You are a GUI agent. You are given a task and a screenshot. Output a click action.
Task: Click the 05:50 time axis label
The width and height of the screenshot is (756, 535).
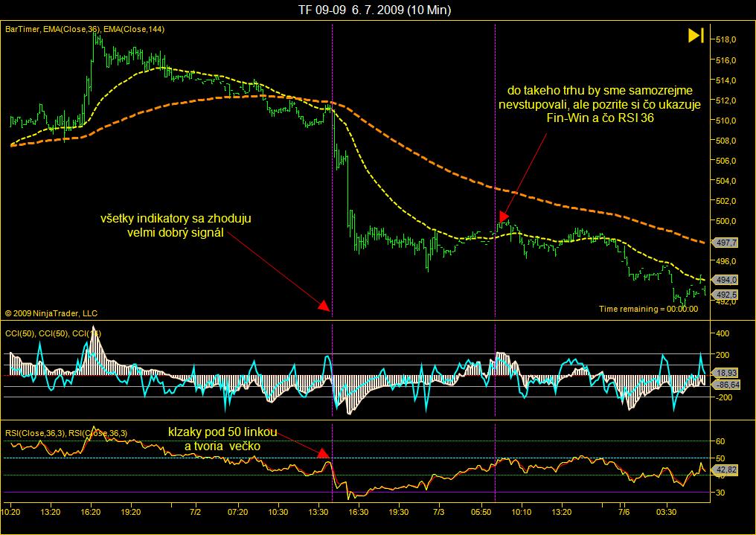(x=481, y=512)
